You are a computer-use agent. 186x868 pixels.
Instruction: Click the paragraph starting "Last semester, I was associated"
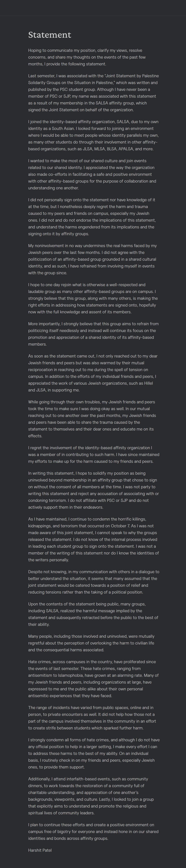(x=93, y=93)
